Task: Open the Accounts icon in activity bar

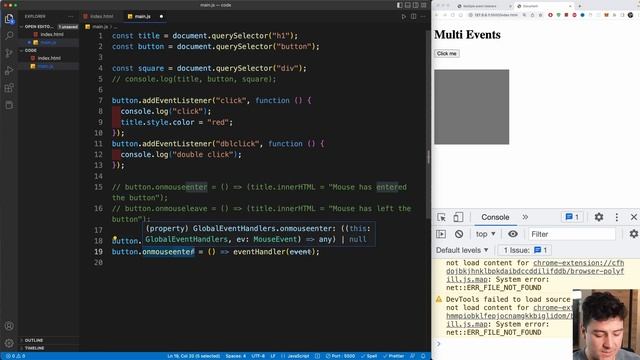Action: (x=9, y=326)
